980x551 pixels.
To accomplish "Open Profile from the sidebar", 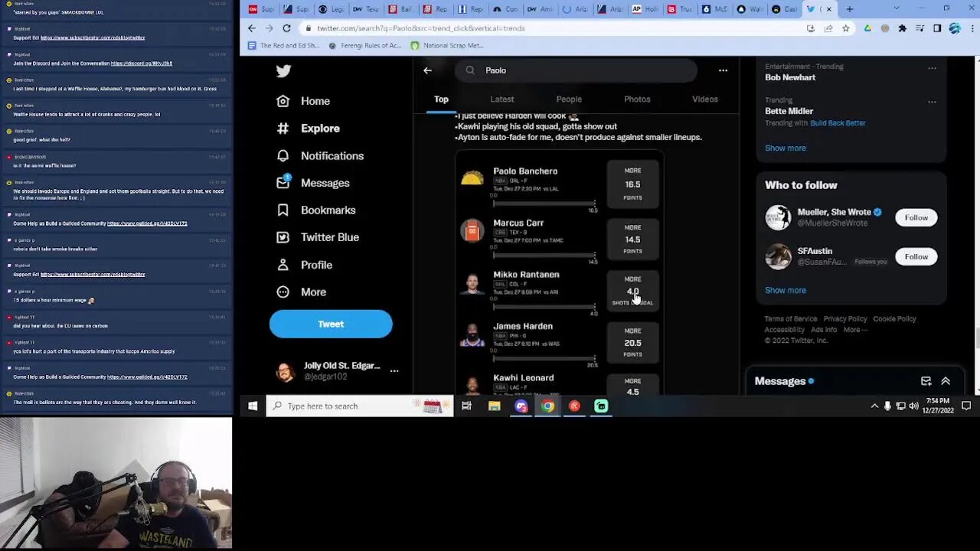I will [304, 265].
